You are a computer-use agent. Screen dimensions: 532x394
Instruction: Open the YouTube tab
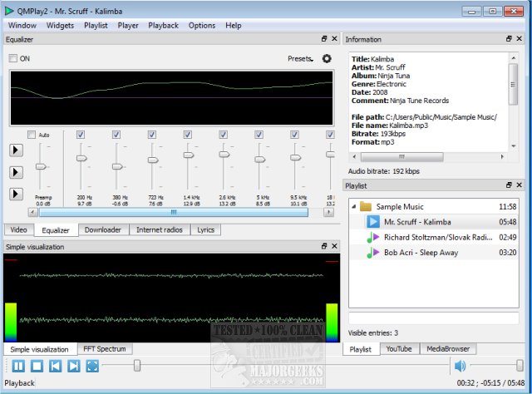(x=400, y=348)
